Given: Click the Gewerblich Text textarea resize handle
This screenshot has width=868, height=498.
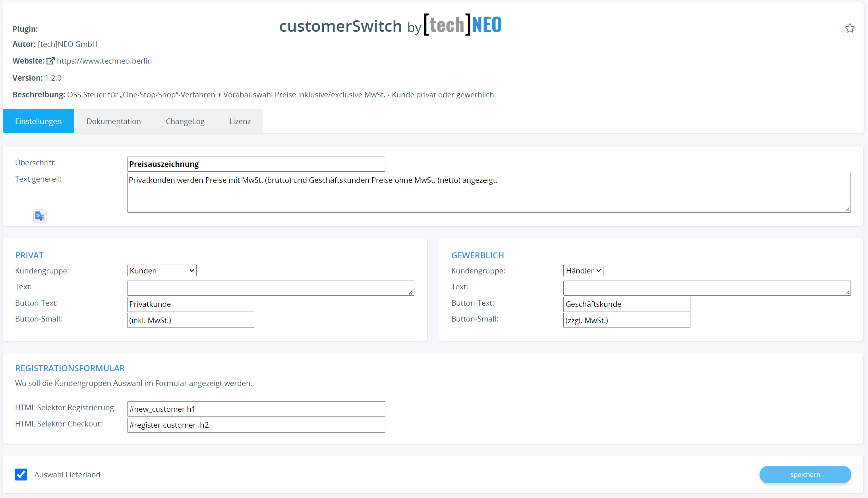Looking at the screenshot, I should coord(847,293).
